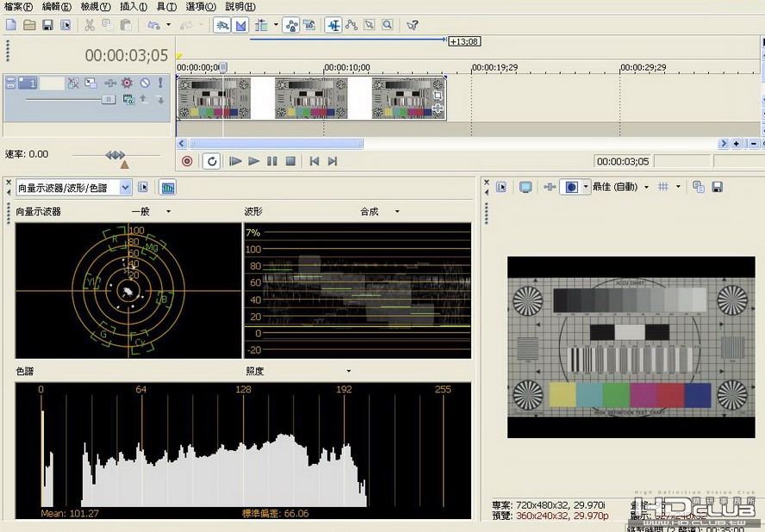Toggle the mute track icon
The height and width of the screenshot is (532, 765).
click(145, 83)
